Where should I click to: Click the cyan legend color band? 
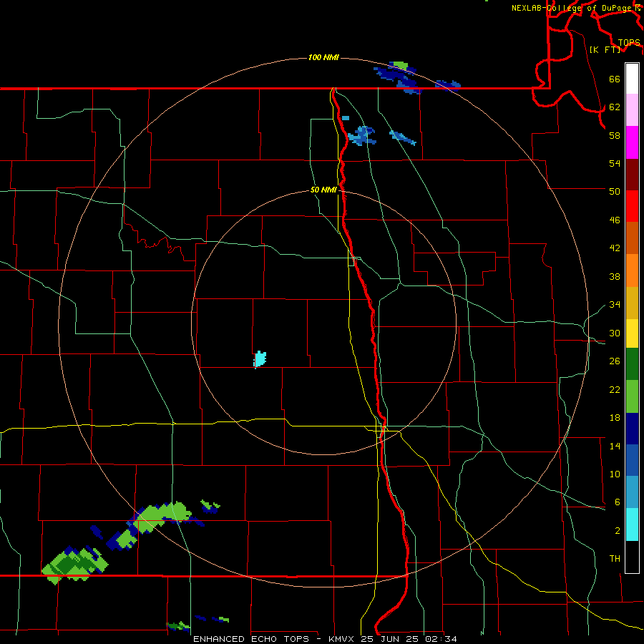point(632,525)
